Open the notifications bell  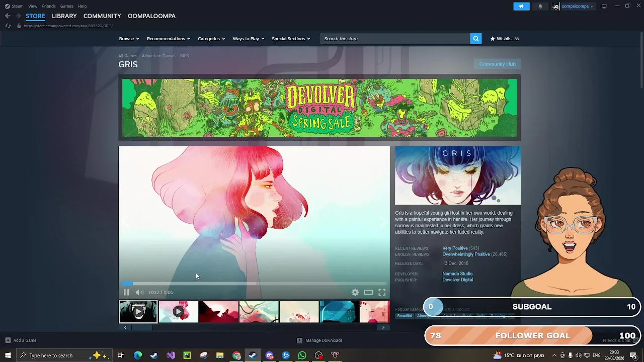(540, 6)
